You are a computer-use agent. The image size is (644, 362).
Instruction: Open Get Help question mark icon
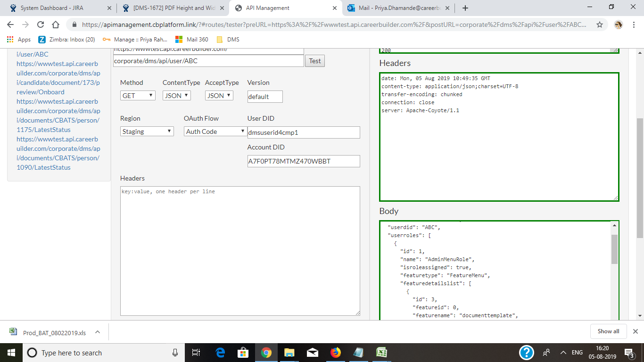coord(526,353)
